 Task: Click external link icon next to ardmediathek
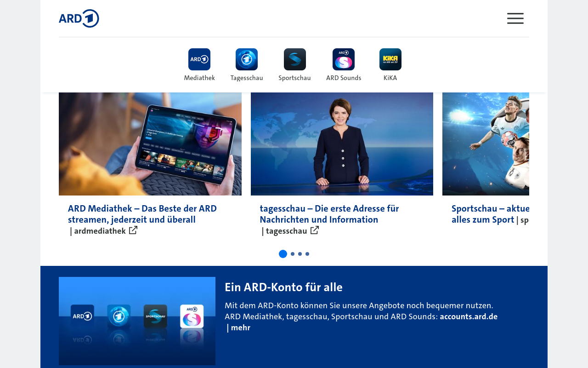pyautogui.click(x=133, y=230)
